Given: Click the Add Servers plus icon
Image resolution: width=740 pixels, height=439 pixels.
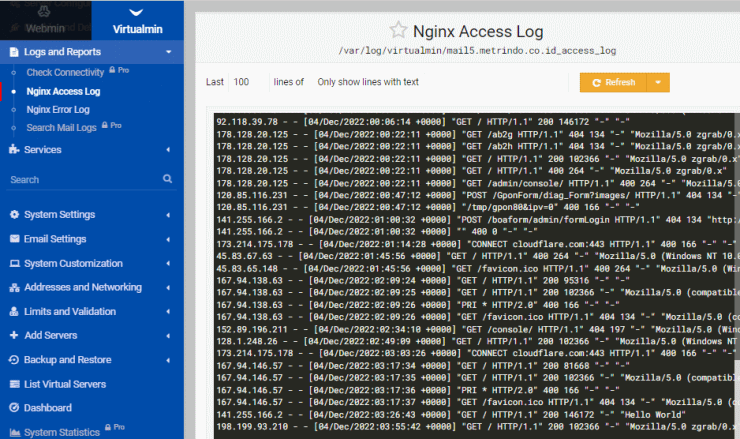Looking at the screenshot, I should coord(14,335).
